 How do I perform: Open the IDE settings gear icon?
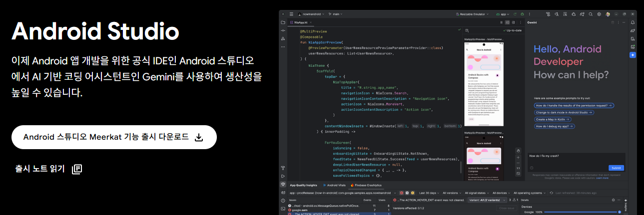click(599, 14)
